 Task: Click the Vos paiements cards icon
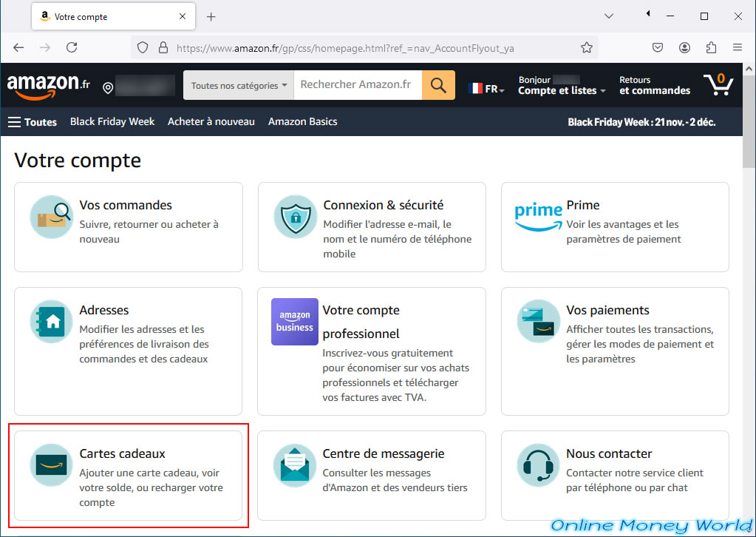pos(539,321)
